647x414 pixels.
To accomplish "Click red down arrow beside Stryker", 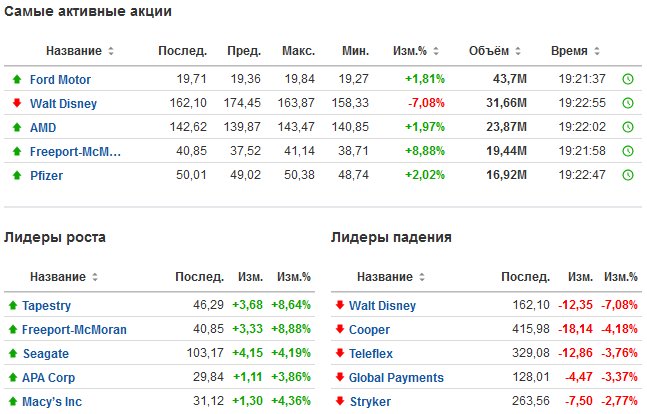I will (340, 401).
